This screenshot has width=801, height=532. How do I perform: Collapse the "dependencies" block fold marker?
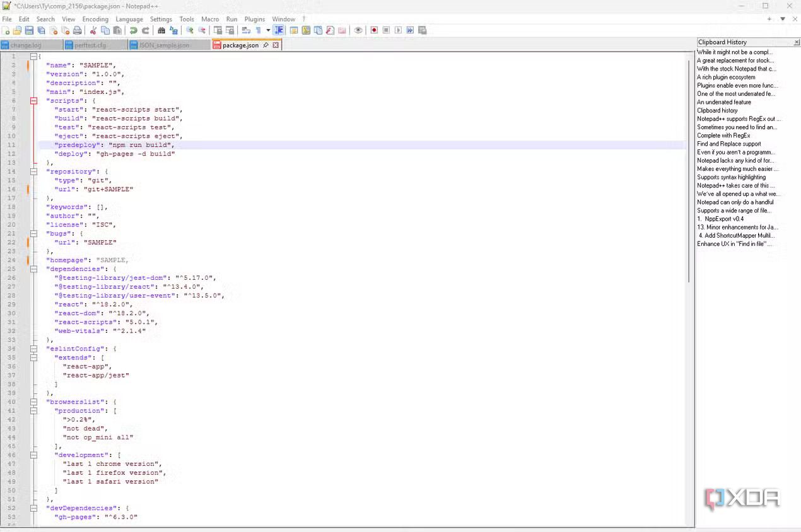click(34, 269)
